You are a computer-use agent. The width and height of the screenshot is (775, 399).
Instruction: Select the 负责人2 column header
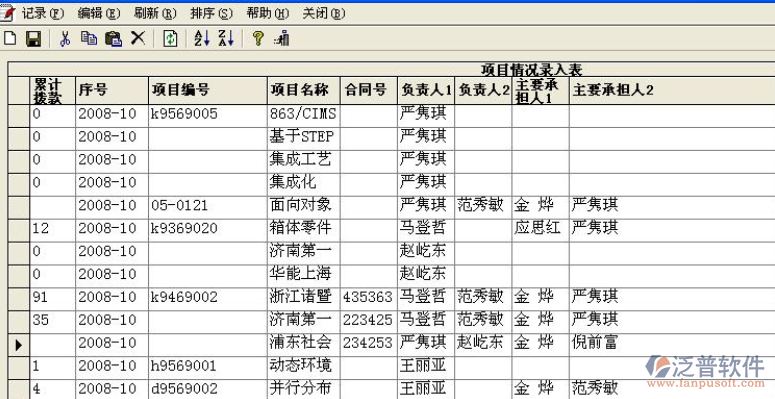[x=483, y=90]
